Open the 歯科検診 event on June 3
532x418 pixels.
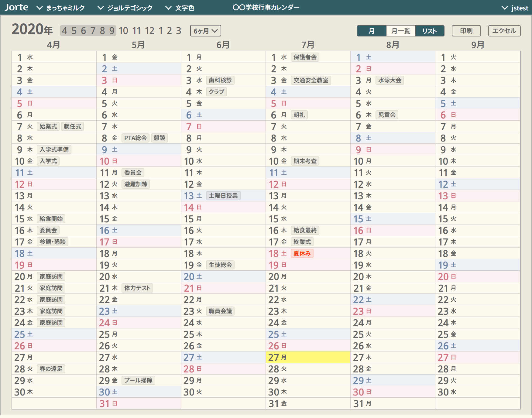pyautogui.click(x=220, y=80)
